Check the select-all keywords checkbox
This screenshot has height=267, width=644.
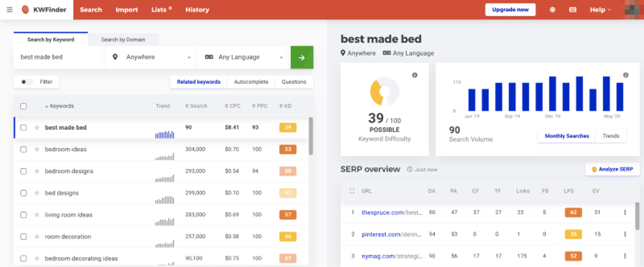coord(24,106)
